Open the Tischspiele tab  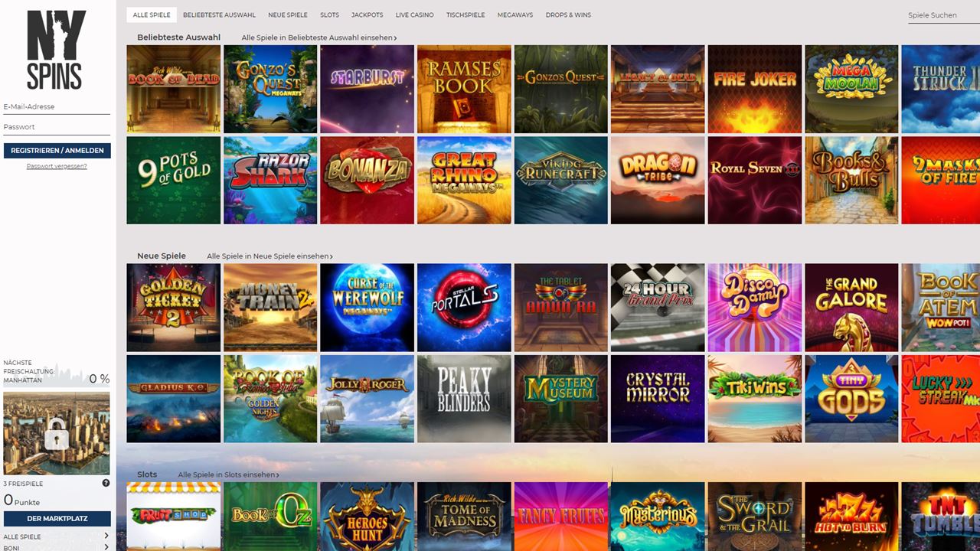tap(465, 15)
